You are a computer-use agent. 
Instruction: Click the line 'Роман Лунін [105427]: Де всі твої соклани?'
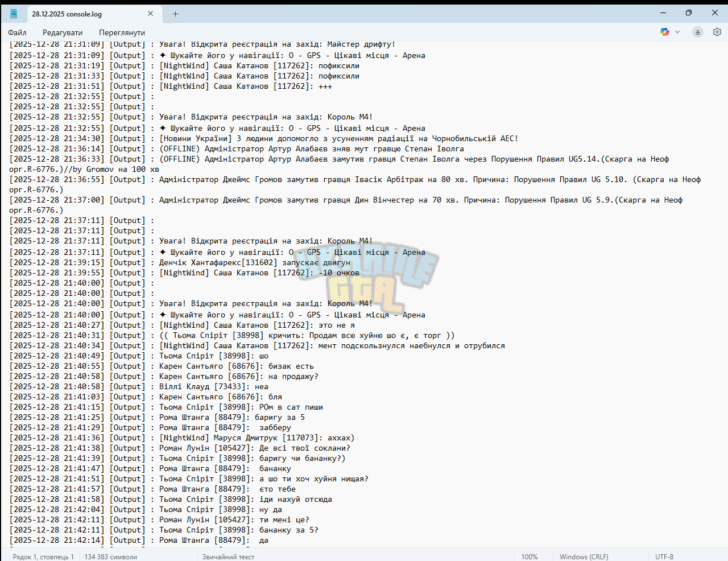(180, 448)
